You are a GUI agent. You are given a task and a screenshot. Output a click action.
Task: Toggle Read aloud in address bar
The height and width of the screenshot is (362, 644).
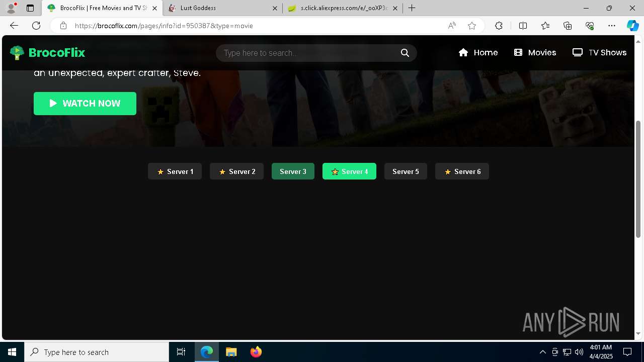[452, 26]
